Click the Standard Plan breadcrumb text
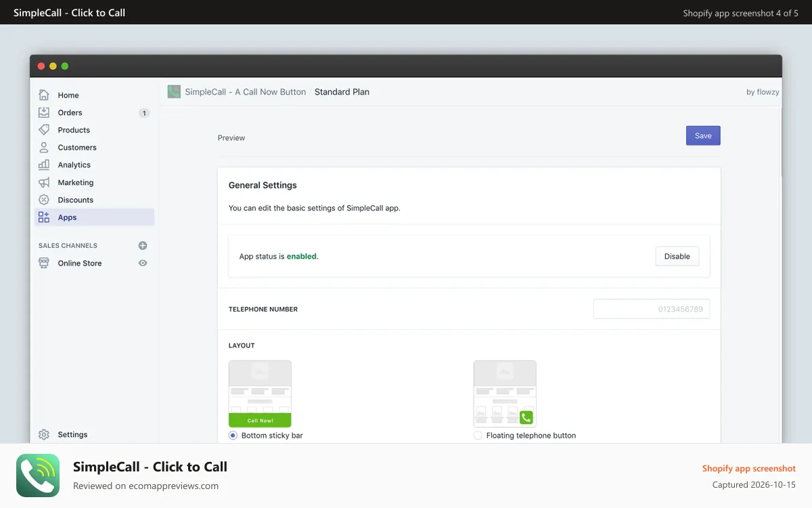The width and height of the screenshot is (812, 508). [x=342, y=91]
